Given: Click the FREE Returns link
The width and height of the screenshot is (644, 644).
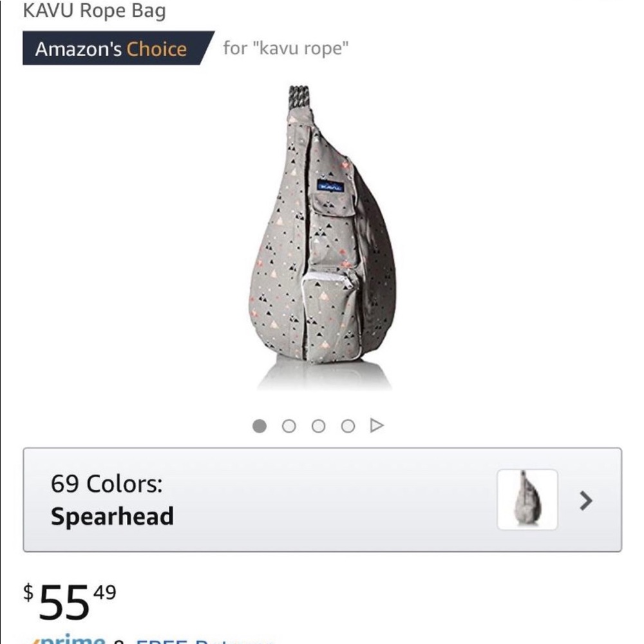Looking at the screenshot, I should click(206, 640).
